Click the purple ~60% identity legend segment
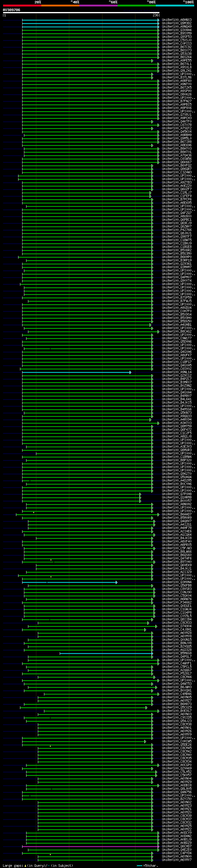This screenshot has width=197, height=868. coord(98,6)
